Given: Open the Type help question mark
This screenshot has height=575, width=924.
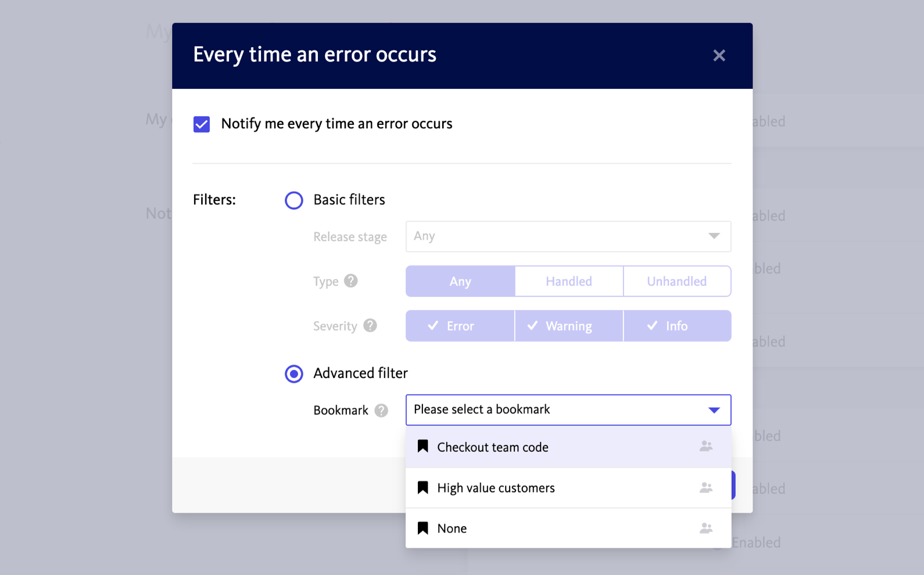Looking at the screenshot, I should 351,281.
